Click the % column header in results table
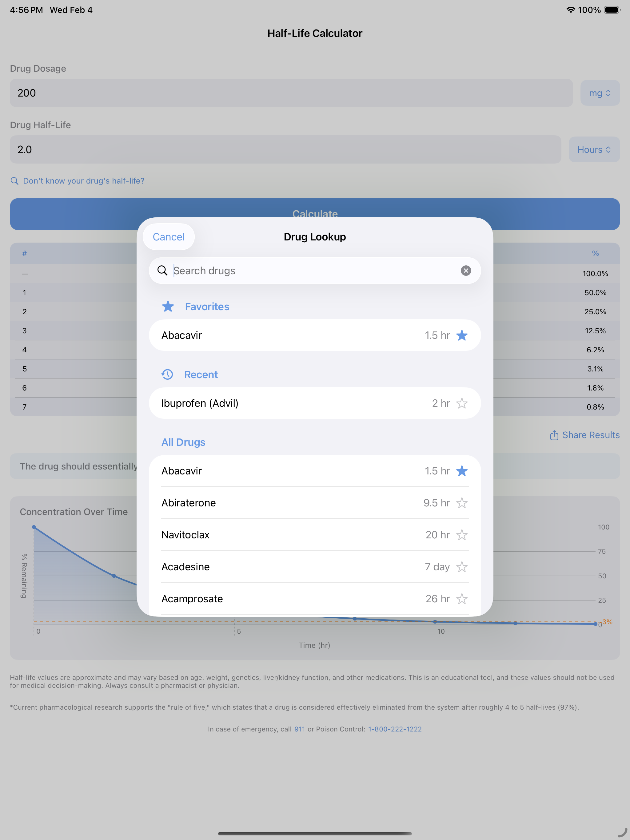The height and width of the screenshot is (840, 630). 595,253
